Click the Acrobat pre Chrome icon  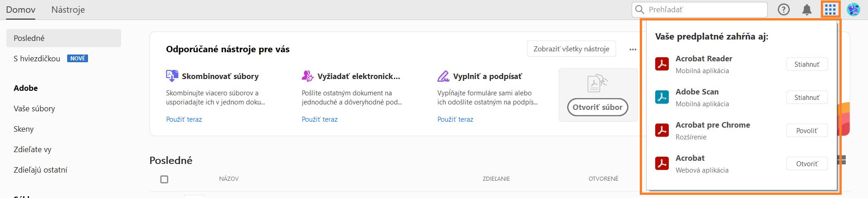click(x=662, y=130)
